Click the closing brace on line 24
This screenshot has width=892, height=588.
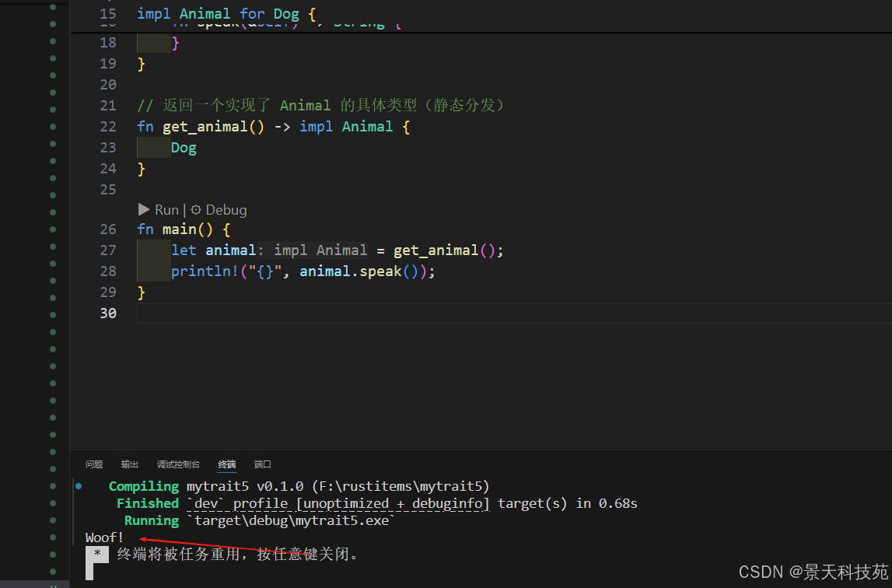coord(141,169)
